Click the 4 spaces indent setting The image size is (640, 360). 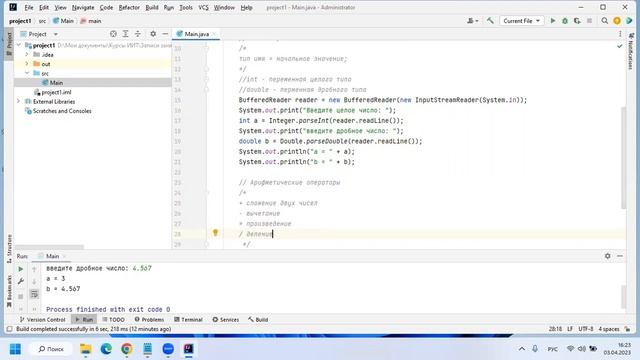tap(609, 329)
